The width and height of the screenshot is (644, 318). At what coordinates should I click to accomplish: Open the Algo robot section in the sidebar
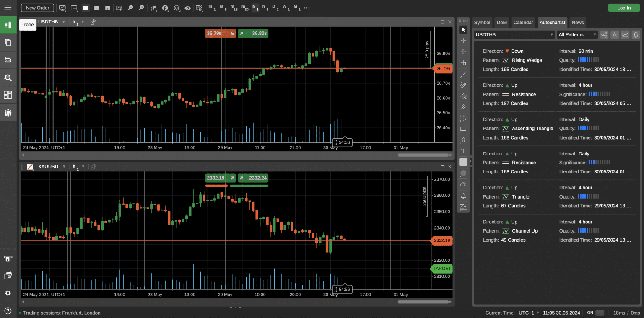tap(8, 59)
